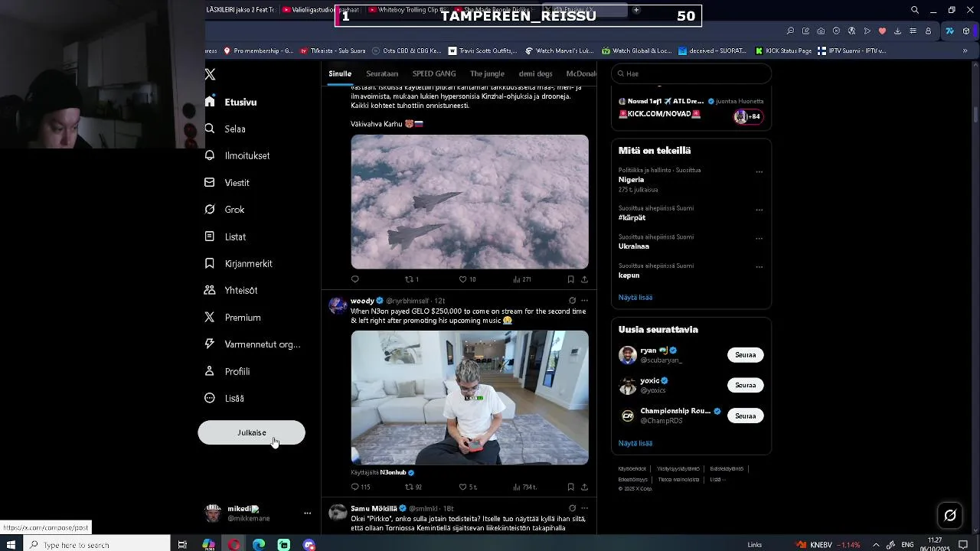This screenshot has width=980, height=551.
Task: Open the Travis Scott Outfits bookmark
Action: [482, 51]
